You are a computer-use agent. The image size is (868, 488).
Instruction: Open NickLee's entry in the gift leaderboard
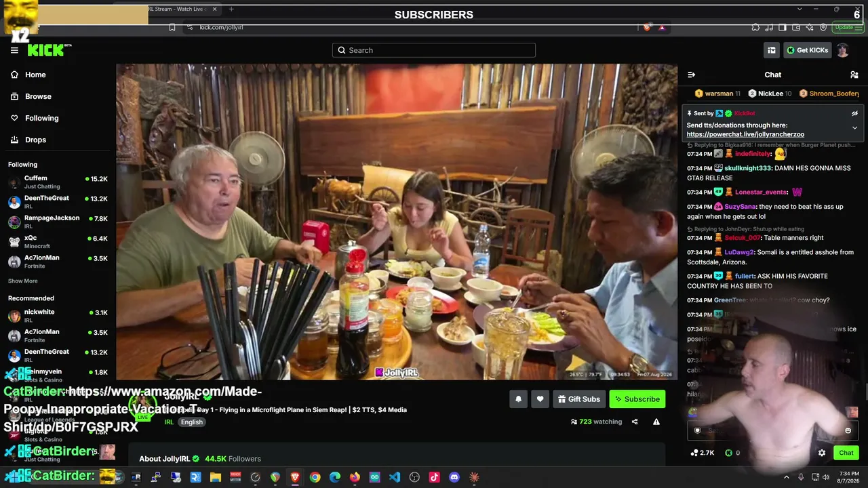click(x=770, y=94)
